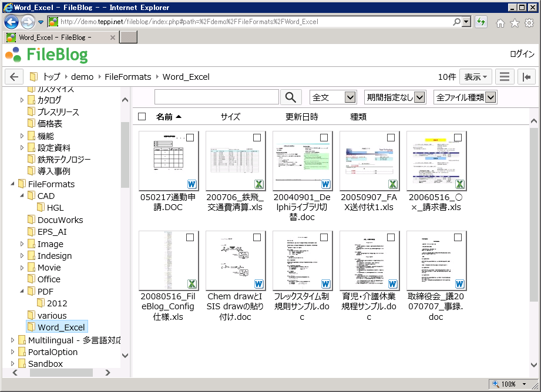
Task: Click the browser Back arrow button
Action: point(11,22)
